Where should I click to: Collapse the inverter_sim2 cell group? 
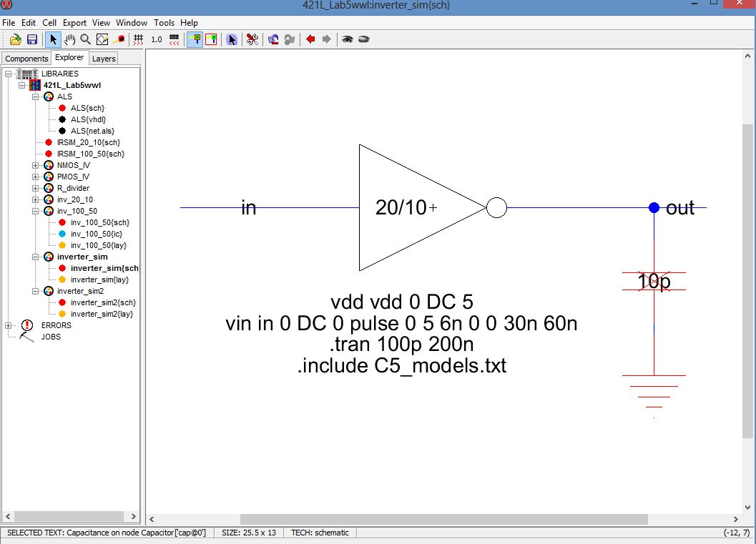pyautogui.click(x=35, y=291)
